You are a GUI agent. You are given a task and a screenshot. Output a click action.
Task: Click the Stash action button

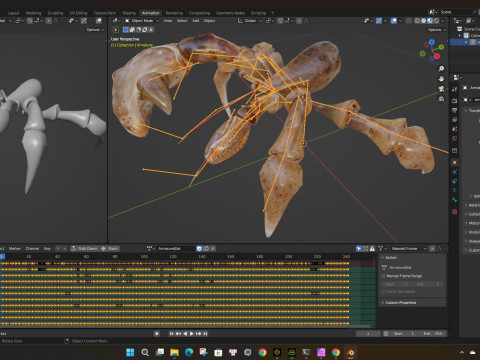[x=110, y=249]
